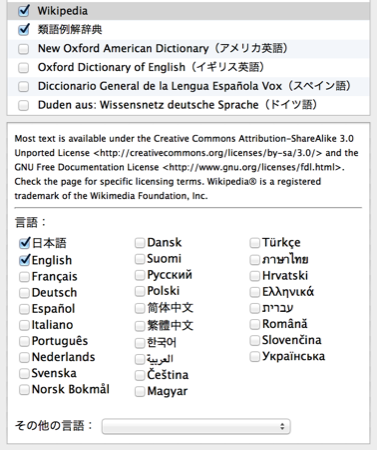Viewport: 377px width, 450px height.
Task: Uncheck the English language checkbox
Action: (24, 260)
